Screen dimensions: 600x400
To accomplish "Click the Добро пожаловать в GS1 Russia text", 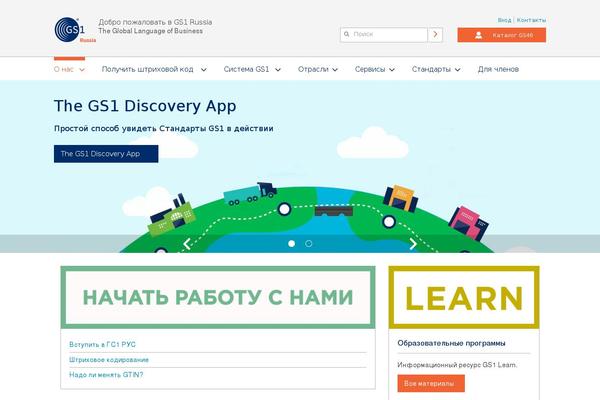I will coord(155,22).
